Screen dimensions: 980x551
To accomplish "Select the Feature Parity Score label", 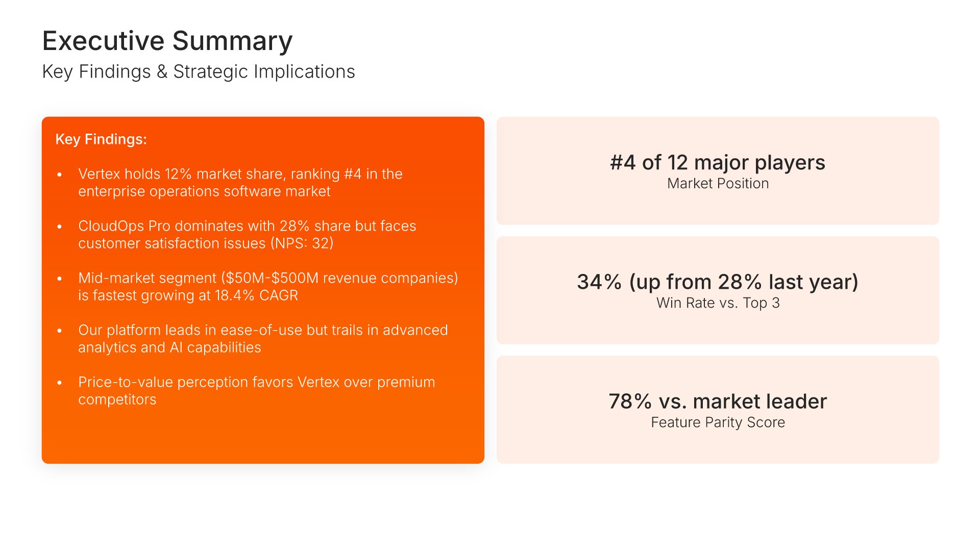I will tap(718, 422).
